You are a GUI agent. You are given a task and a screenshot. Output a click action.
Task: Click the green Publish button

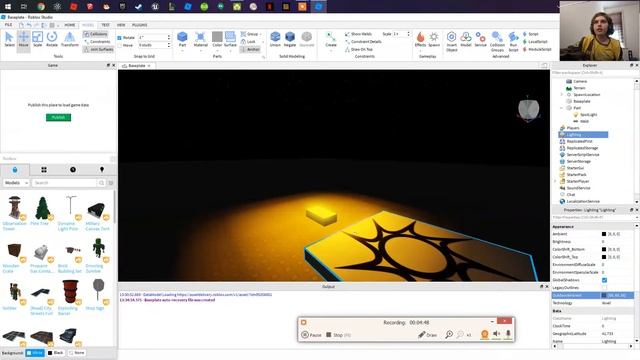[58, 118]
